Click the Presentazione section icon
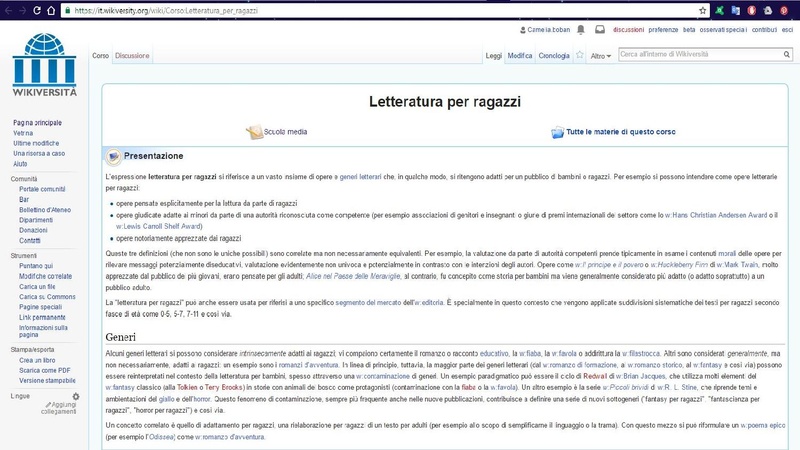 113,156
